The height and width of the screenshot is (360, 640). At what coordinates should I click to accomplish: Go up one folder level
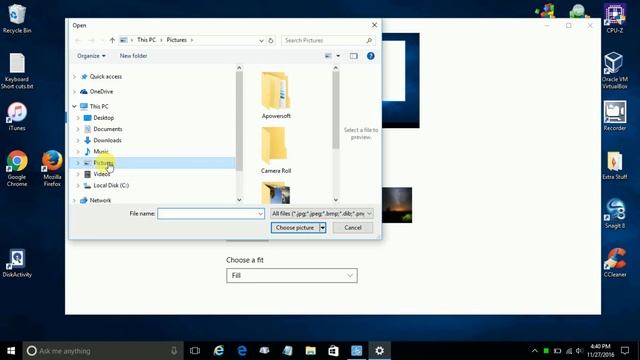(x=112, y=40)
